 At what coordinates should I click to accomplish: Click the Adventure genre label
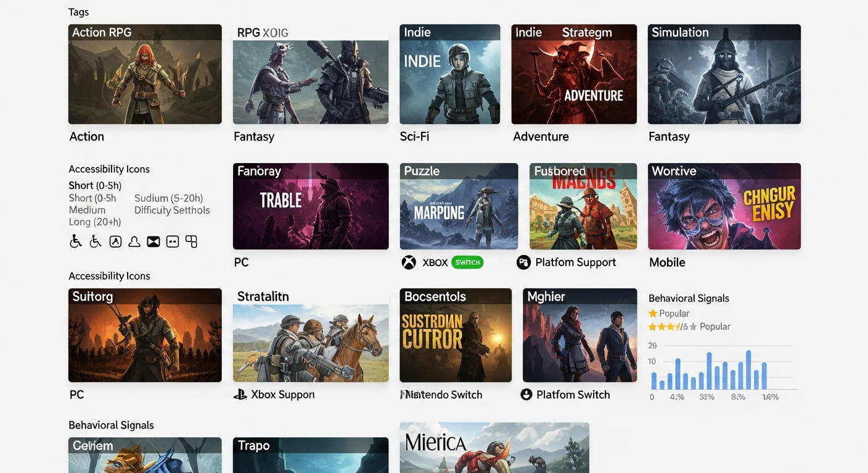(x=541, y=137)
